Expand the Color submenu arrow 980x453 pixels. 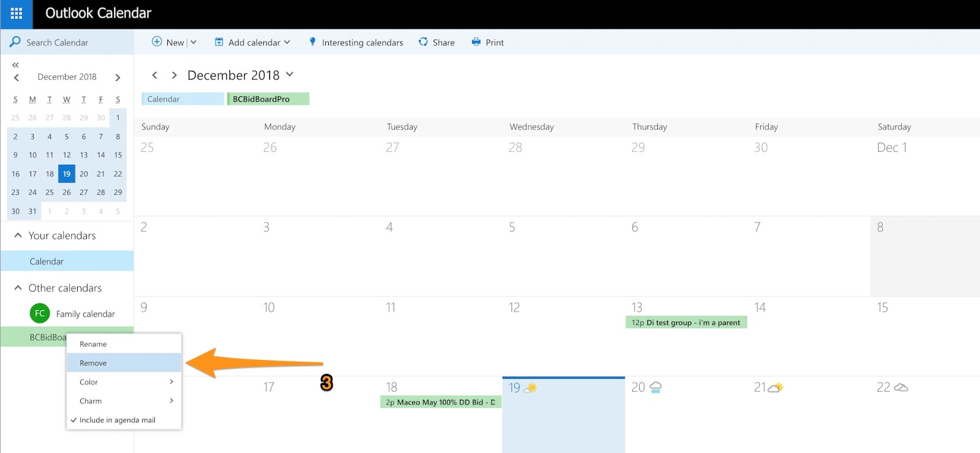coord(171,381)
